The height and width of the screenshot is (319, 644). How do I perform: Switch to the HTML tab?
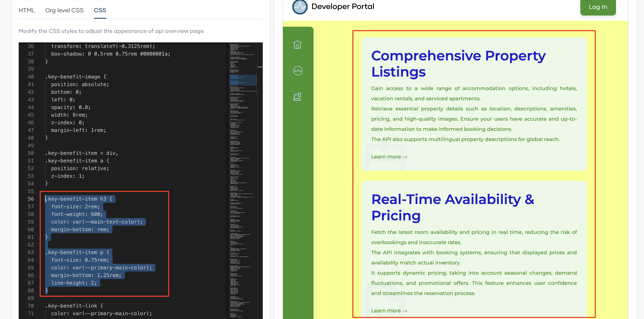tap(27, 10)
